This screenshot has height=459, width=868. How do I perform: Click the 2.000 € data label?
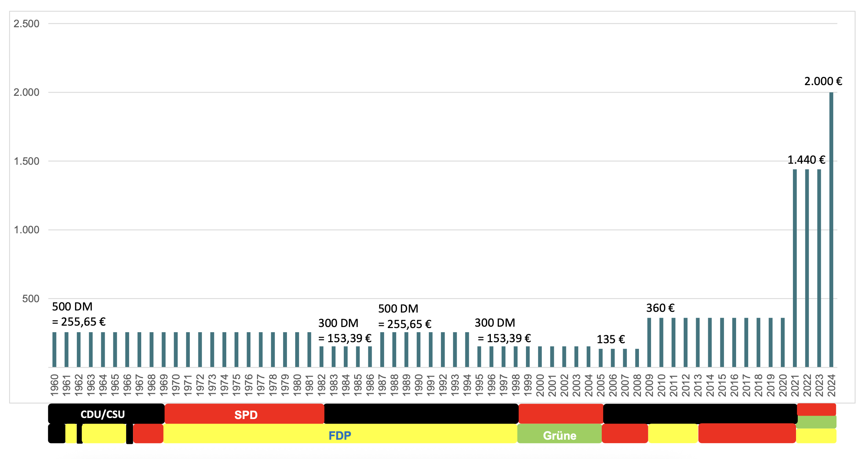(x=823, y=81)
